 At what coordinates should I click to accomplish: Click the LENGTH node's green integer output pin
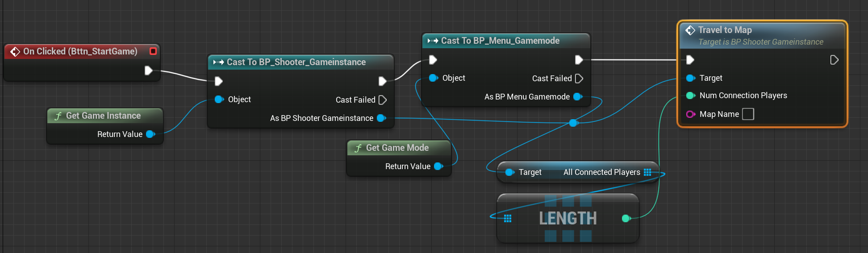[x=626, y=218]
